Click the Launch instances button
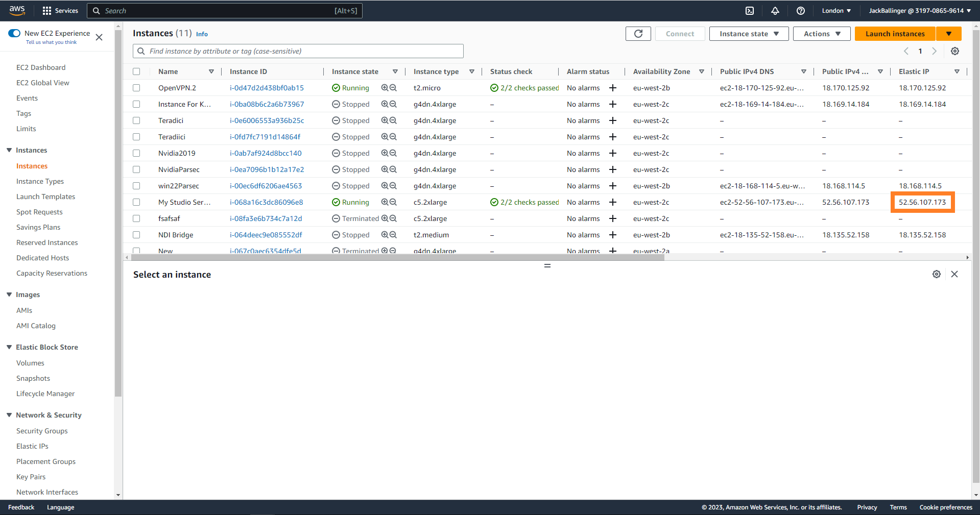Viewport: 980px width, 515px height. click(895, 34)
